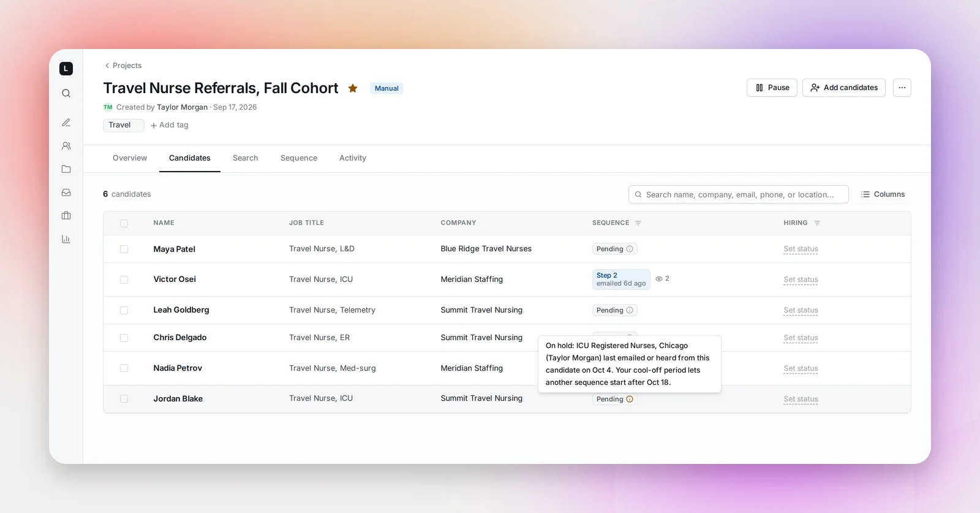This screenshot has width=980, height=513.
Task: Switch to the Overview tab
Action: [x=130, y=158]
